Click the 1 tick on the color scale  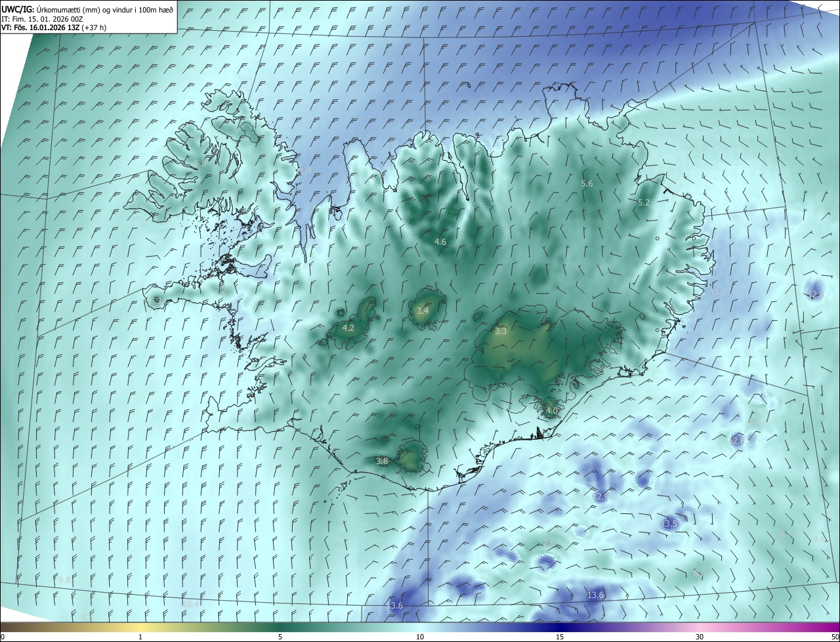coord(140,637)
